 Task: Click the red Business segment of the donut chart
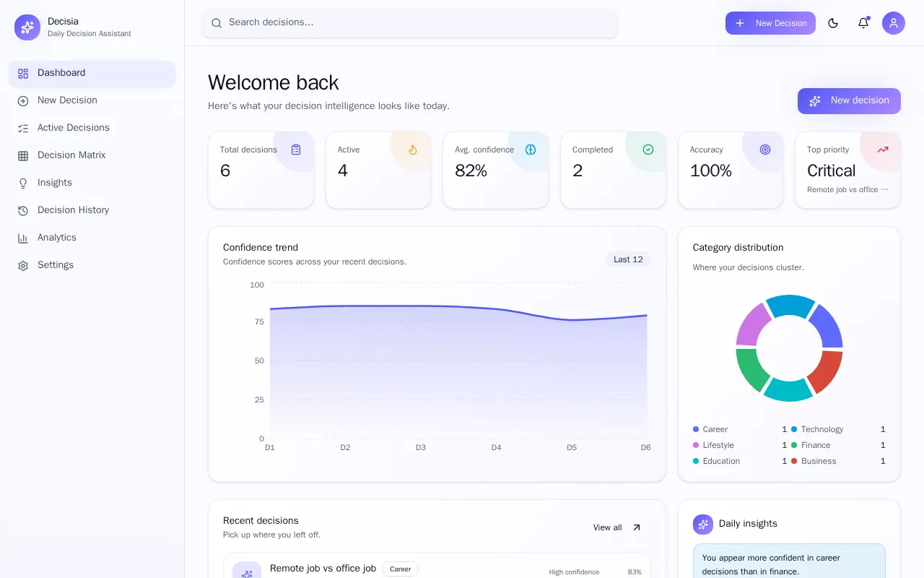(828, 370)
